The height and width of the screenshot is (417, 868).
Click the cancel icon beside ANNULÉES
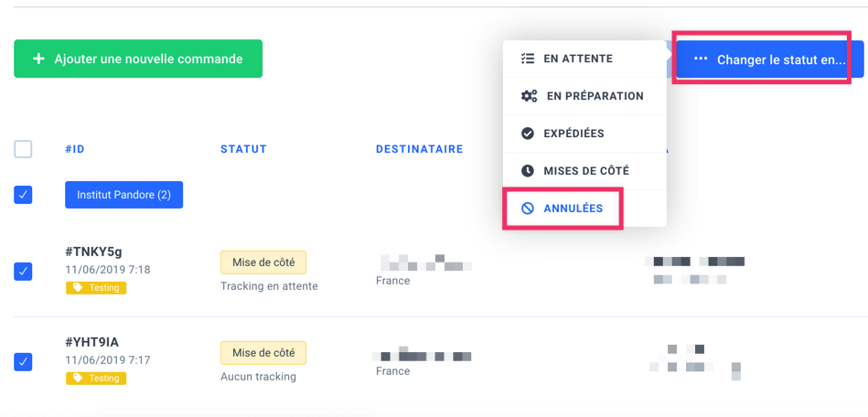coord(528,208)
